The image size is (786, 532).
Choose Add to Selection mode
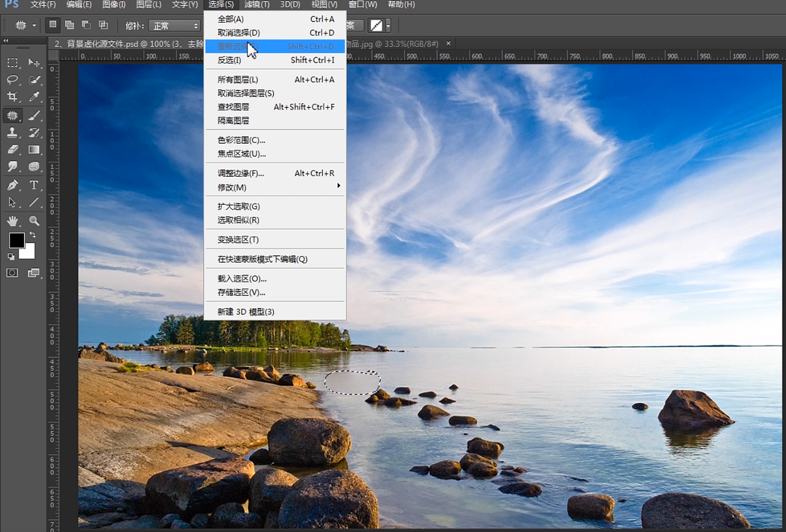pos(69,25)
